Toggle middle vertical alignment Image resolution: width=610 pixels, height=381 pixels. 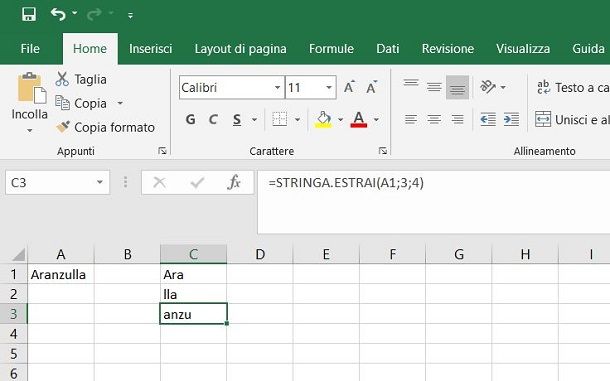pyautogui.click(x=434, y=87)
